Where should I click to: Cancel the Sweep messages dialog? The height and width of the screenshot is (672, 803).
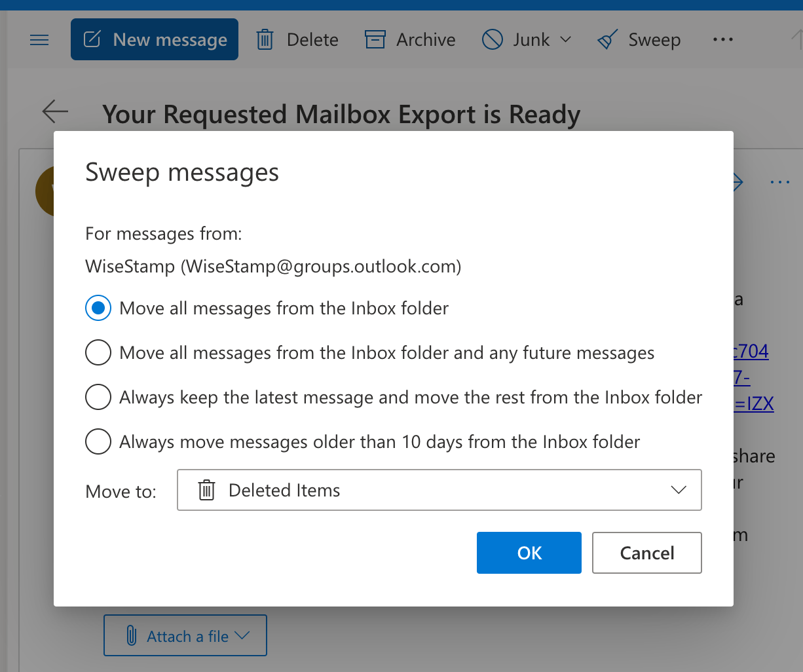pyautogui.click(x=646, y=553)
